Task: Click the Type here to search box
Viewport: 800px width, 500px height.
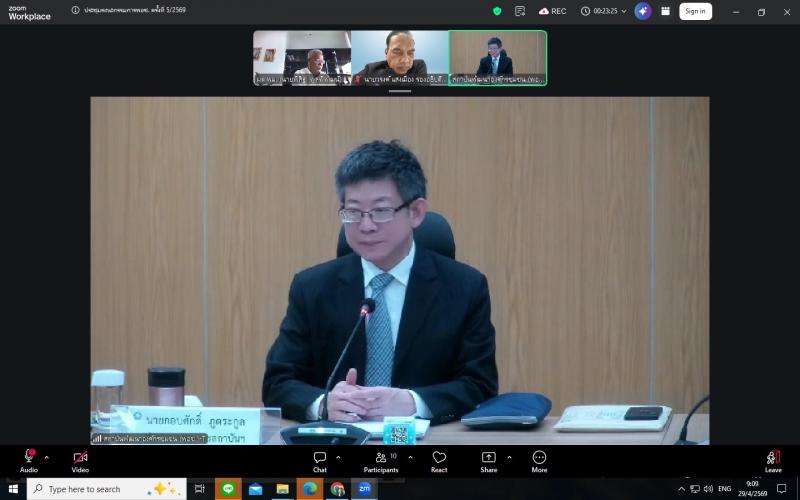Action: (x=107, y=489)
